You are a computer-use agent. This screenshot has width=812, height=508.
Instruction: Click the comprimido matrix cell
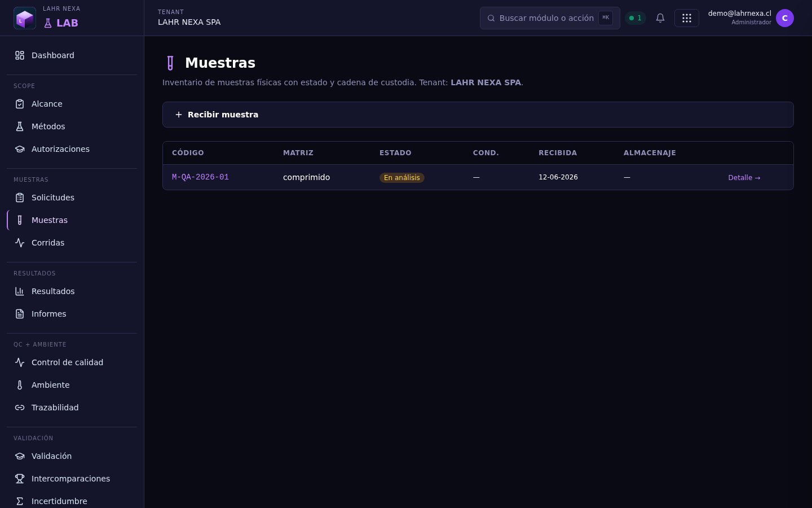point(306,177)
